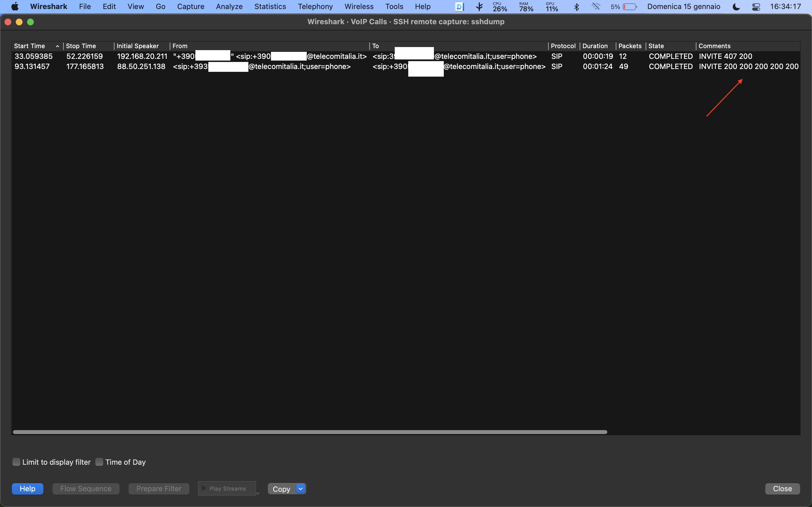Image resolution: width=812 pixels, height=507 pixels.
Task: Click the blue D app menu bar icon
Action: point(459,7)
